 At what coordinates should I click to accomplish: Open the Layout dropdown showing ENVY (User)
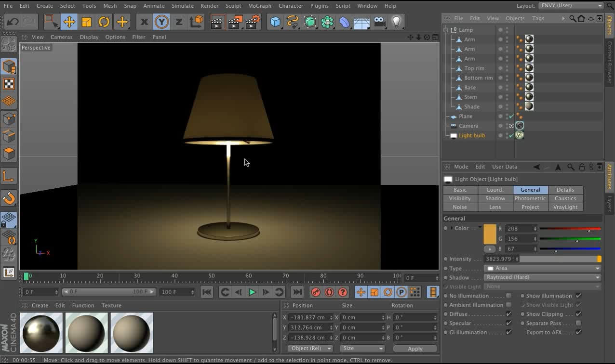572,6
